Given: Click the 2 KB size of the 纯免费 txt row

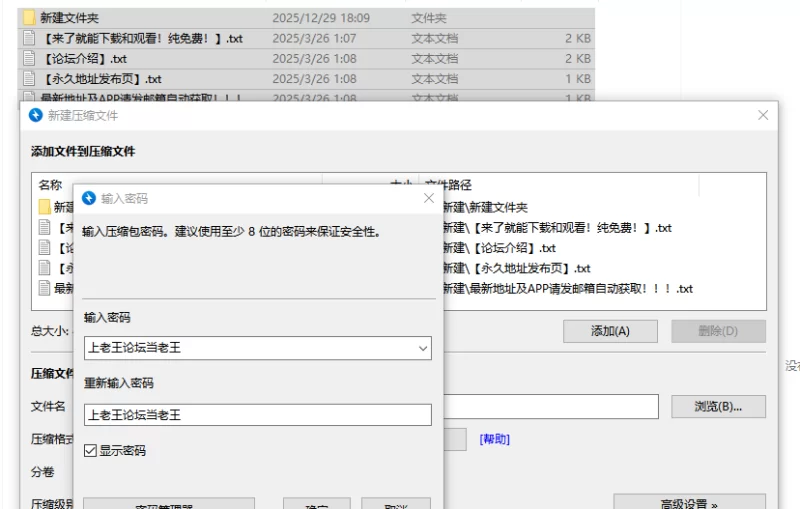Looking at the screenshot, I should [x=578, y=38].
